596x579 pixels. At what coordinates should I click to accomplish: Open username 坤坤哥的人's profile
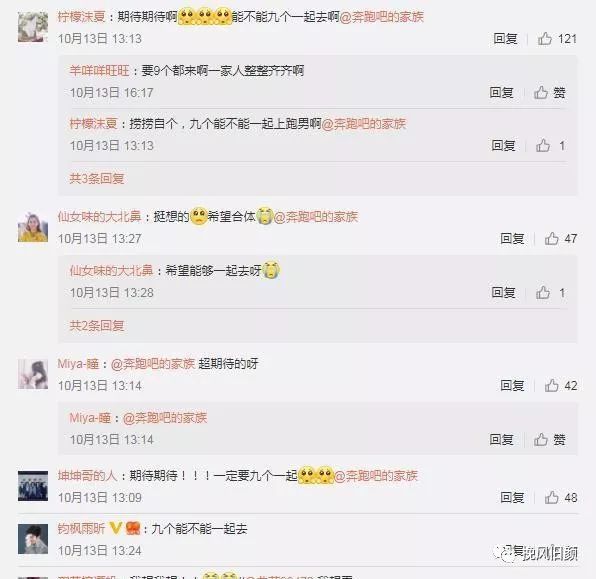(87, 476)
